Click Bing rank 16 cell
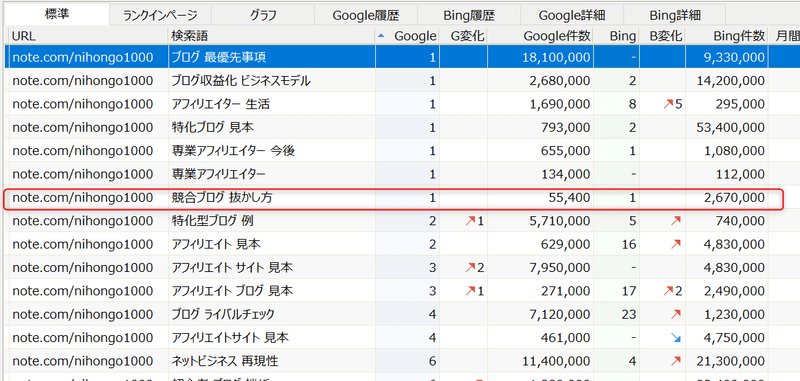This screenshot has width=800, height=381. point(617,245)
